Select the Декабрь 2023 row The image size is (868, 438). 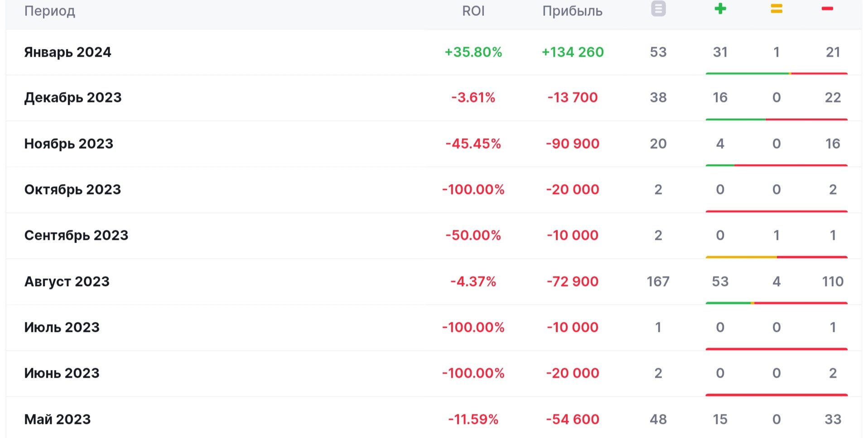73,97
